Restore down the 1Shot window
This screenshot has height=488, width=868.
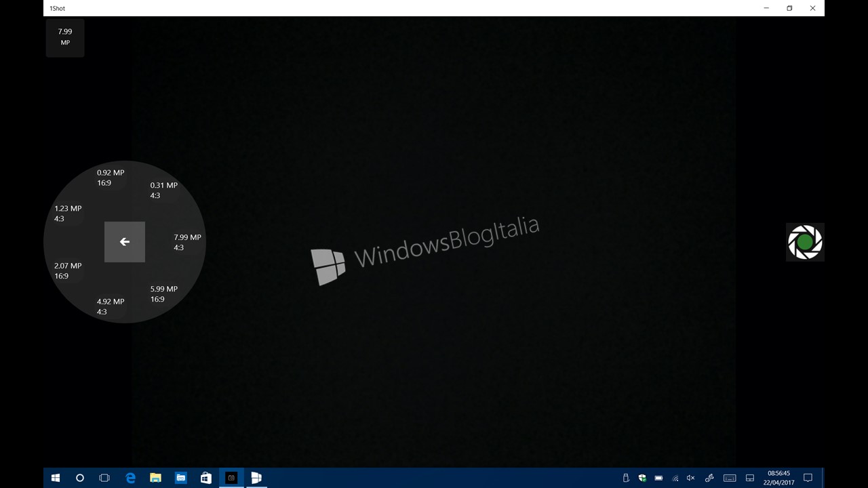[x=789, y=8]
